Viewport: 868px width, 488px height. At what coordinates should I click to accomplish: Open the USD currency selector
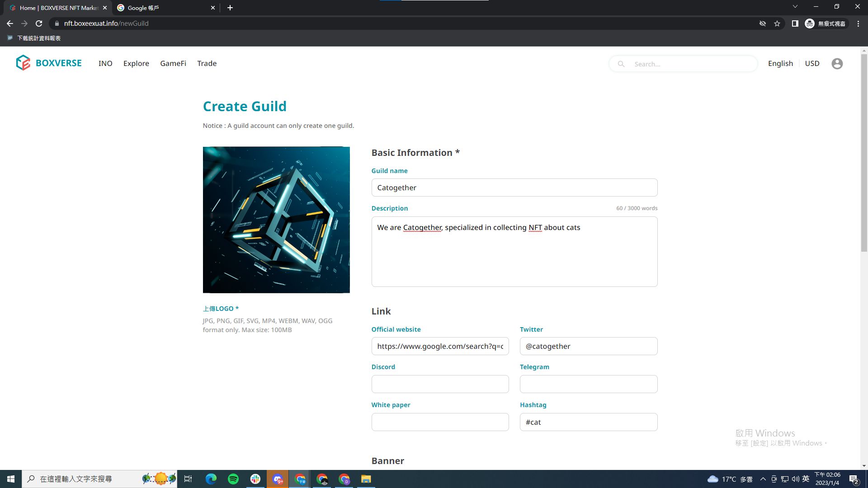tap(812, 64)
